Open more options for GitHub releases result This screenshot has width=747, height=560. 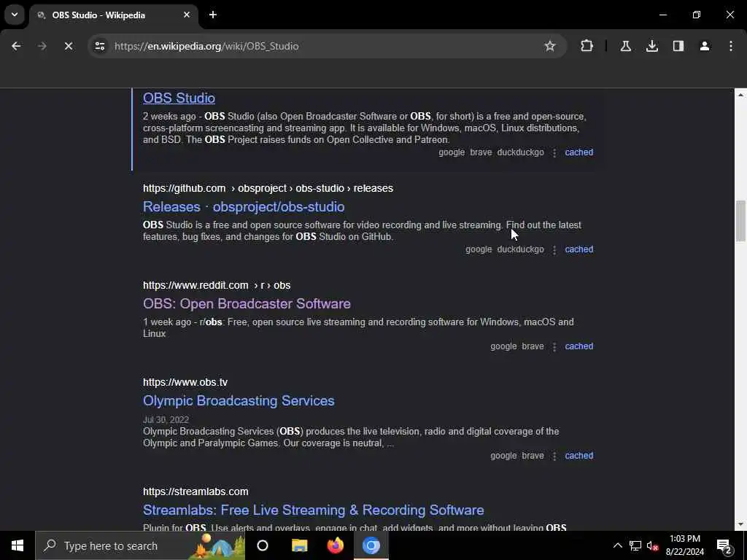pyautogui.click(x=554, y=250)
